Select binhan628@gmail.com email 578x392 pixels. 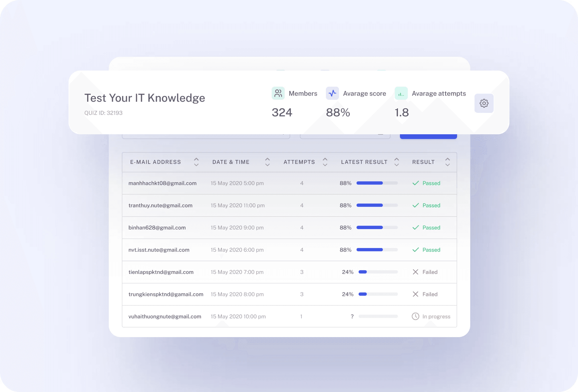pos(157,227)
